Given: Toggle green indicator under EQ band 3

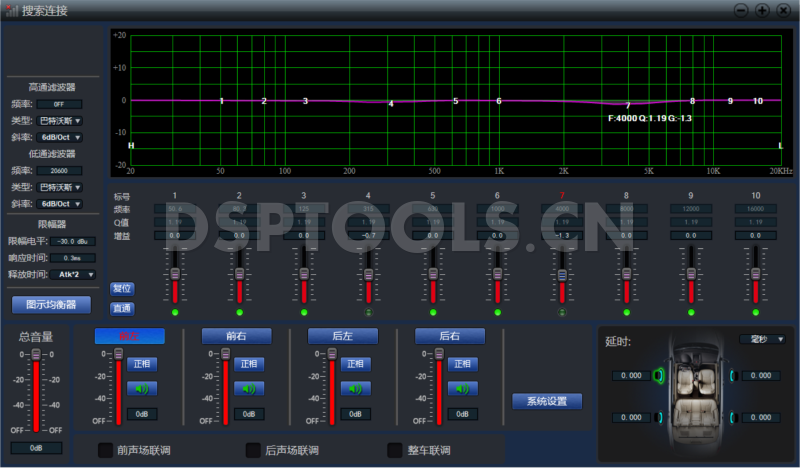Looking at the screenshot, I should pos(304,312).
